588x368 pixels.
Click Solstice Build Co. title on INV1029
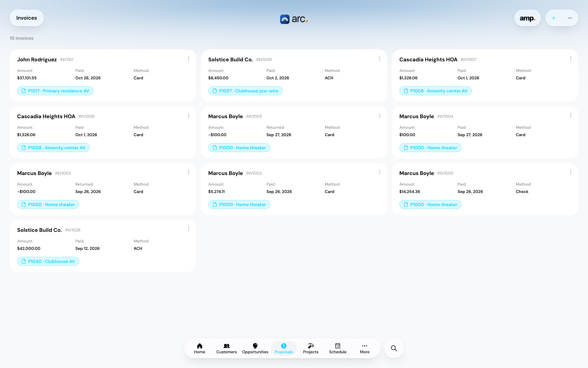tap(231, 60)
